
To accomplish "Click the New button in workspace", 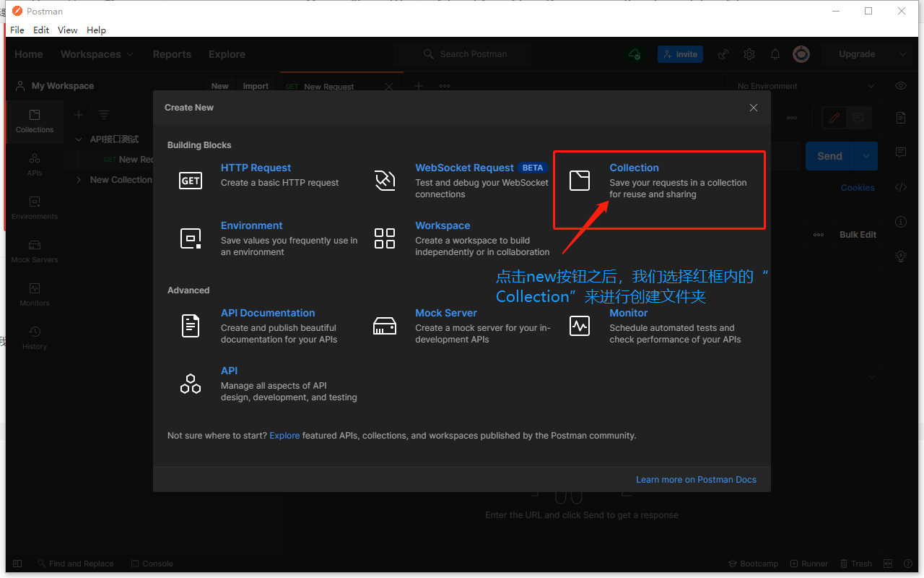I will click(220, 86).
